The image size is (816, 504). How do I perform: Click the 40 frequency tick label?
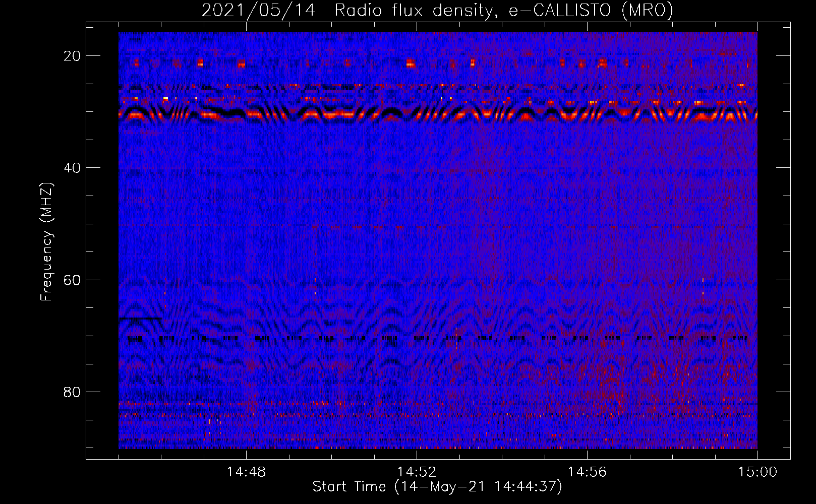pyautogui.click(x=73, y=168)
